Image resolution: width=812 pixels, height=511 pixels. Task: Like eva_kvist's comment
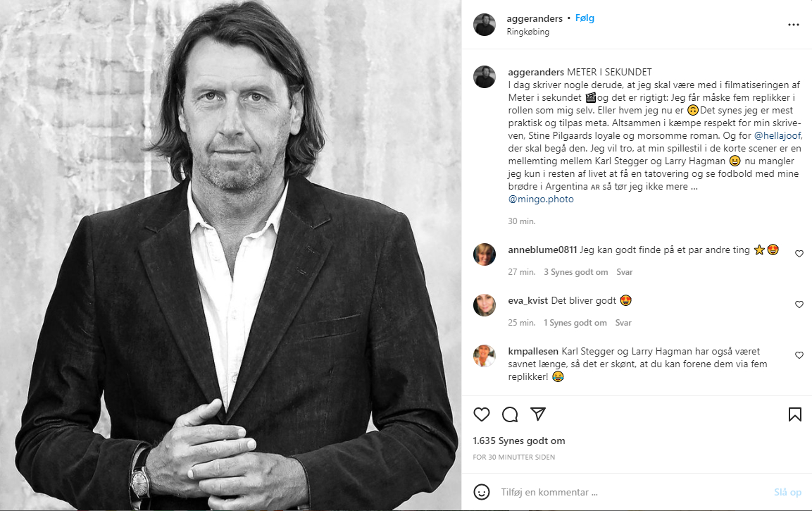[799, 304]
